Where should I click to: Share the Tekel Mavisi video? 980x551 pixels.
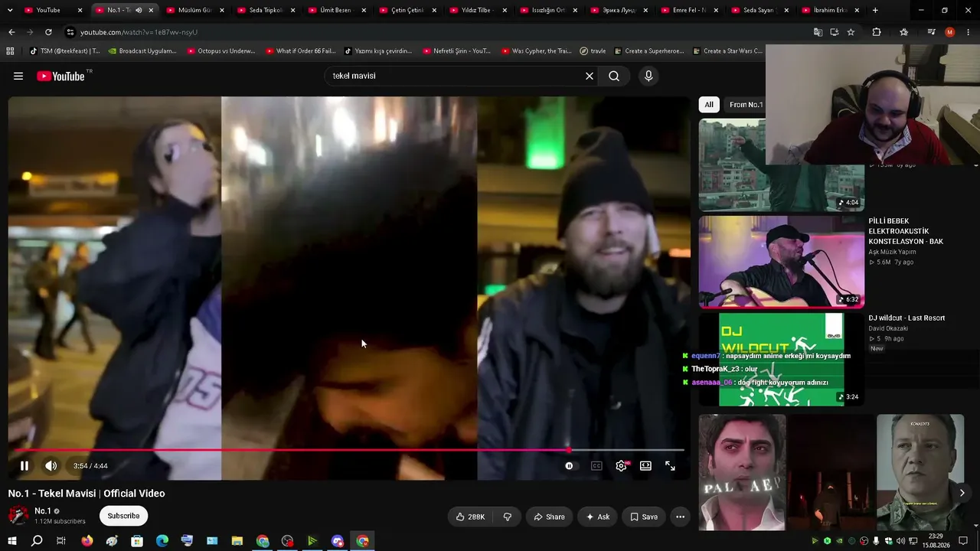pos(549,517)
